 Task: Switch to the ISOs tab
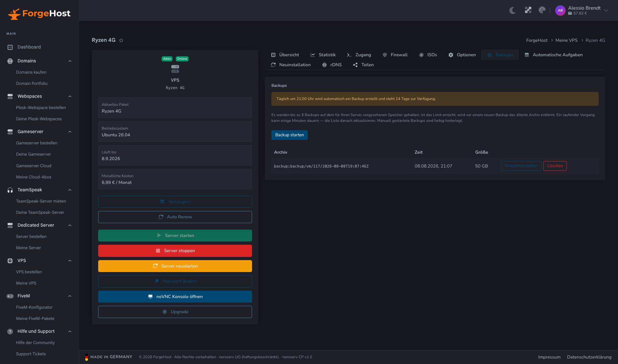pyautogui.click(x=428, y=55)
